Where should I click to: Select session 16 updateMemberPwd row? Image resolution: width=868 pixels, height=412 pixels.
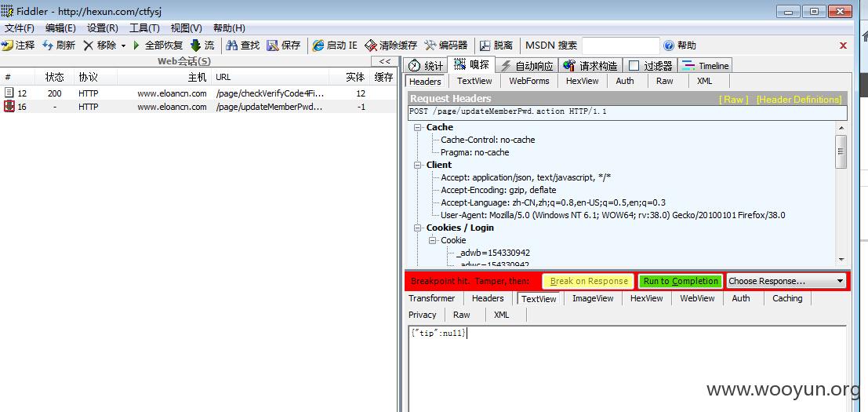pyautogui.click(x=198, y=107)
